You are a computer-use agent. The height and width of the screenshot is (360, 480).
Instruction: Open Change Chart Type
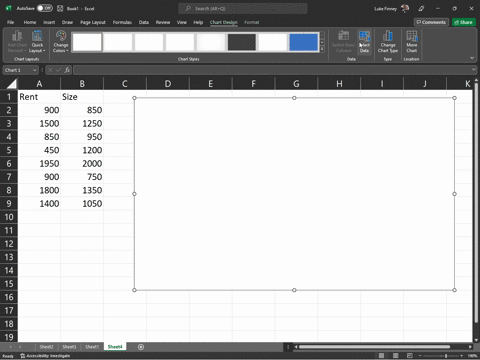click(388, 41)
